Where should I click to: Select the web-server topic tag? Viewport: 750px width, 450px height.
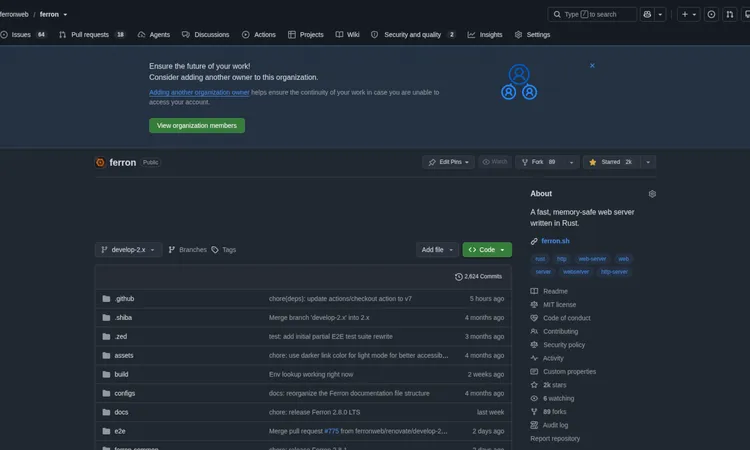(x=592, y=259)
